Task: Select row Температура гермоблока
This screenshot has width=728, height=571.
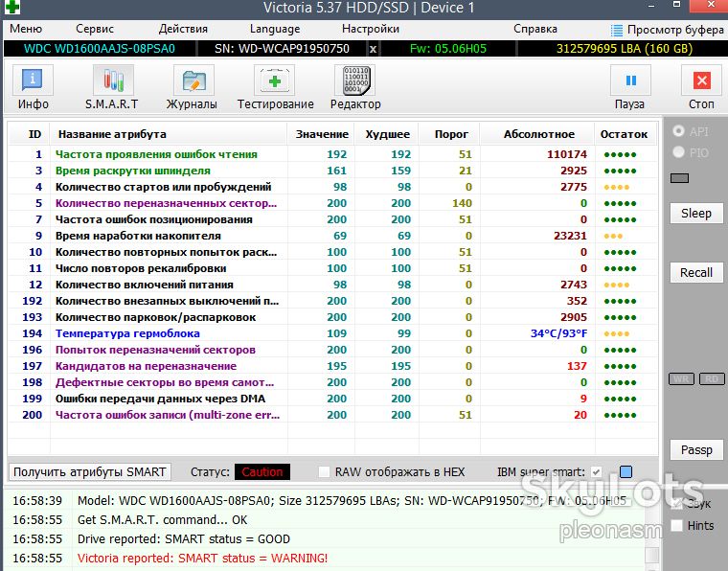Action: (332, 333)
